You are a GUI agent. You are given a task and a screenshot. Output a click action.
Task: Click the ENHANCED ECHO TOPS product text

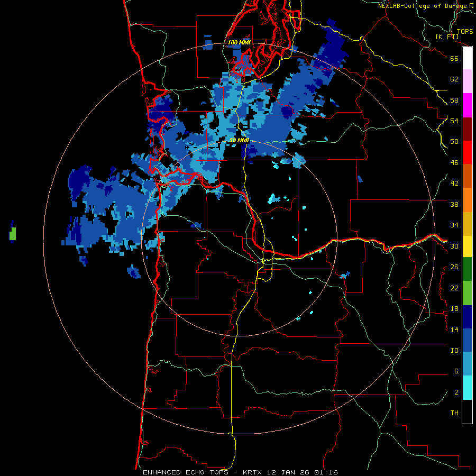click(x=186, y=472)
